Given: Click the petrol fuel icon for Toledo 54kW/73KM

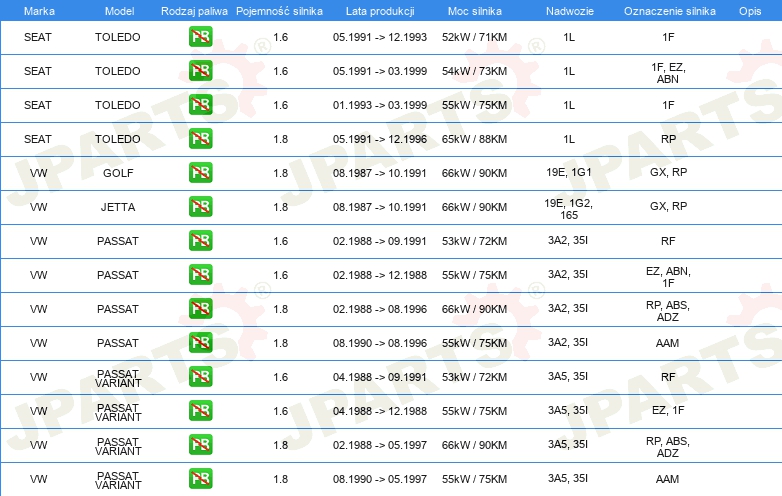Looking at the screenshot, I should pos(200,71).
